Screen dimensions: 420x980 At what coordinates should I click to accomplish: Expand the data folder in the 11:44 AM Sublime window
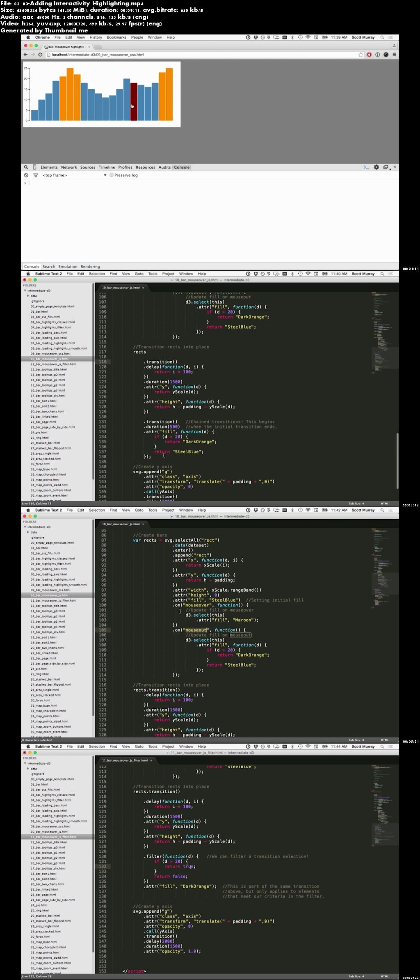coord(28,769)
